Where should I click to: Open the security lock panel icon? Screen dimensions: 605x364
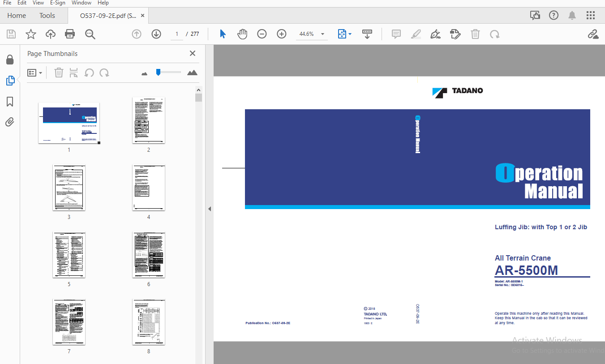(x=10, y=60)
